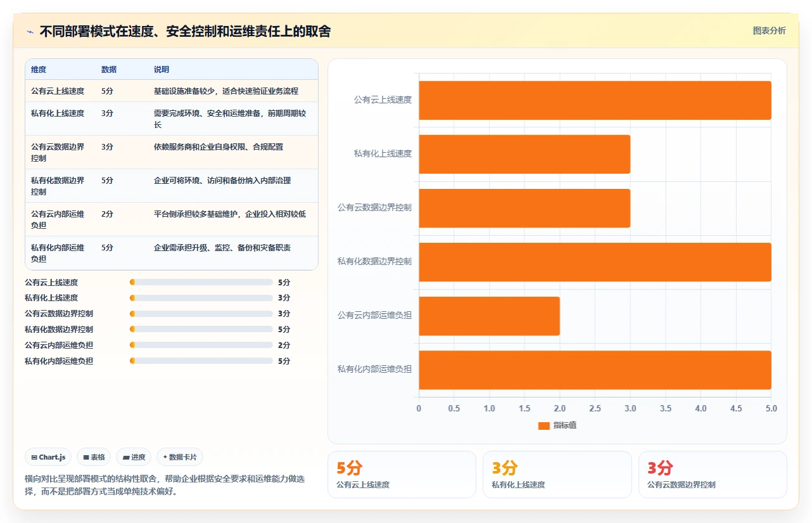Select the 进度 tag chip
This screenshot has height=523, width=812.
[x=134, y=457]
